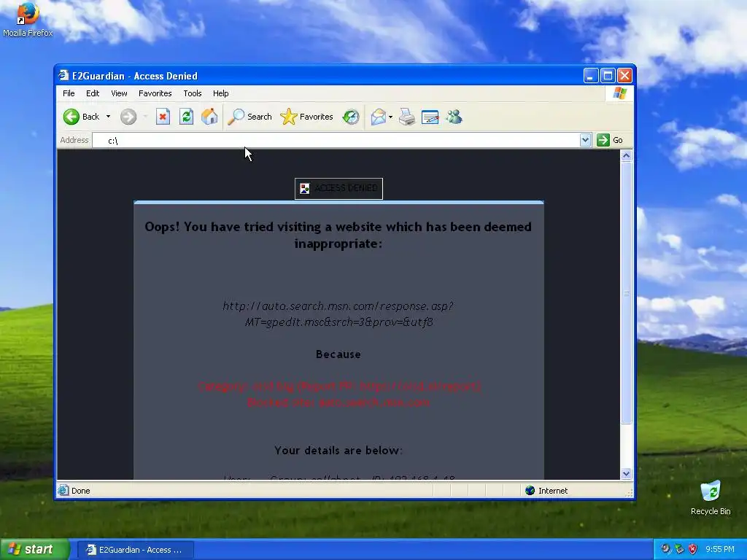
Task: Click the network connection tray icon
Action: coord(679,549)
